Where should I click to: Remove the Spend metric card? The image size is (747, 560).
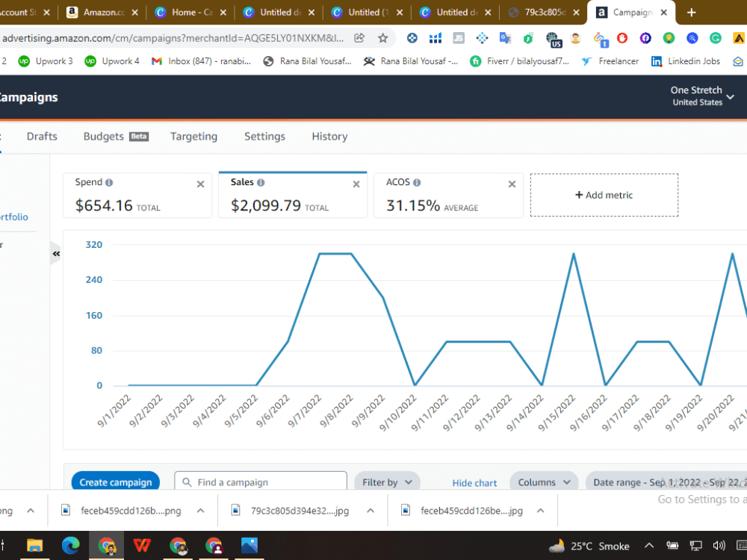point(200,184)
